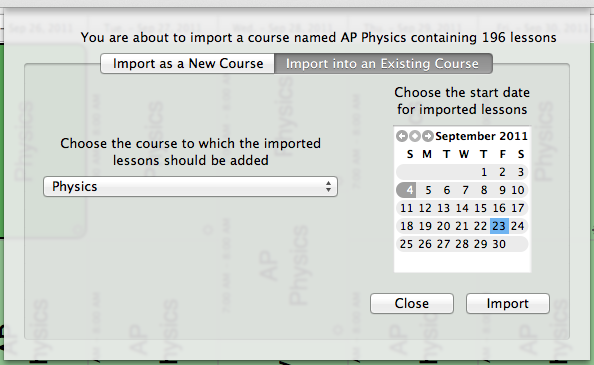
Task: Choose September 19 as start date
Action: [x=425, y=226]
